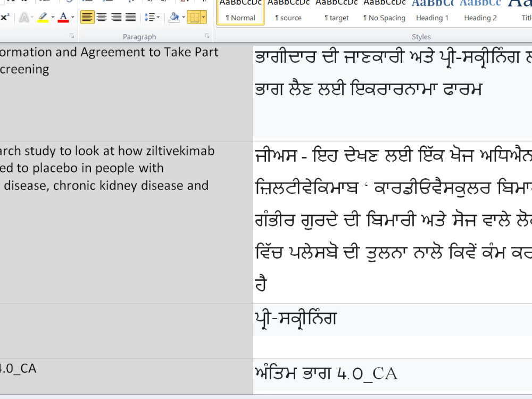Toggle justify alignment
Image resolution: width=532 pixels, height=399 pixels.
click(131, 17)
